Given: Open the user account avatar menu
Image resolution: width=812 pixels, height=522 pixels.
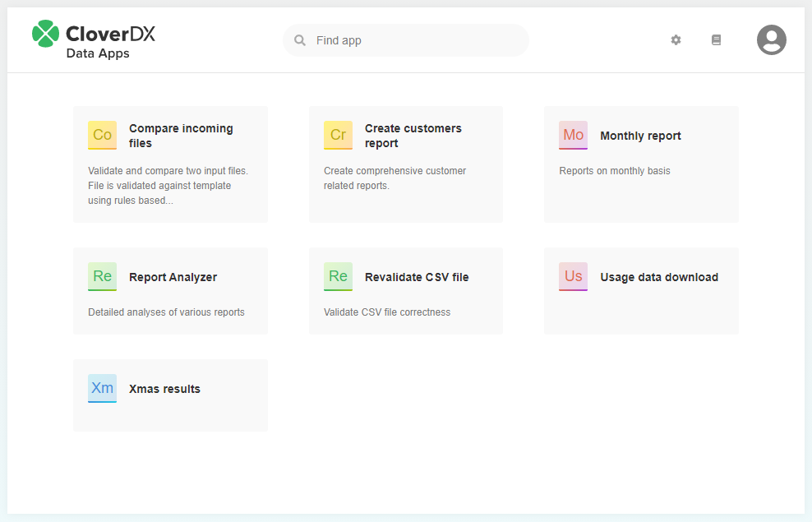Looking at the screenshot, I should (771, 39).
